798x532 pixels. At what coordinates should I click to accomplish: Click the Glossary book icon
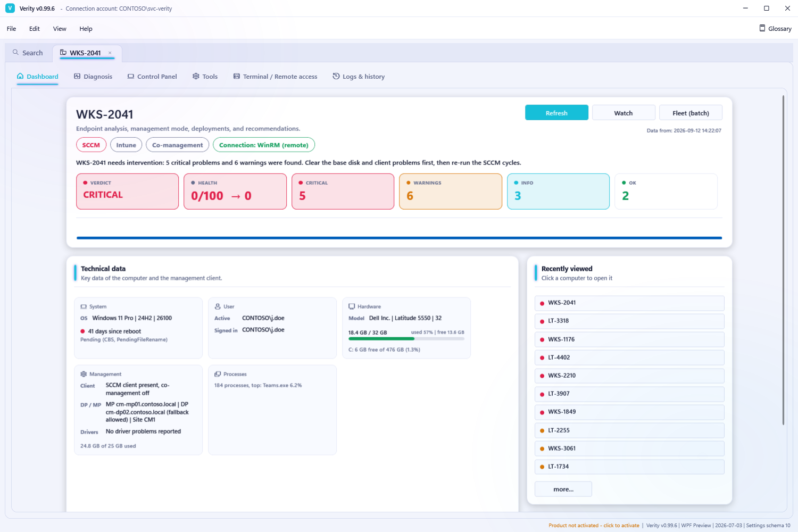[762, 28]
